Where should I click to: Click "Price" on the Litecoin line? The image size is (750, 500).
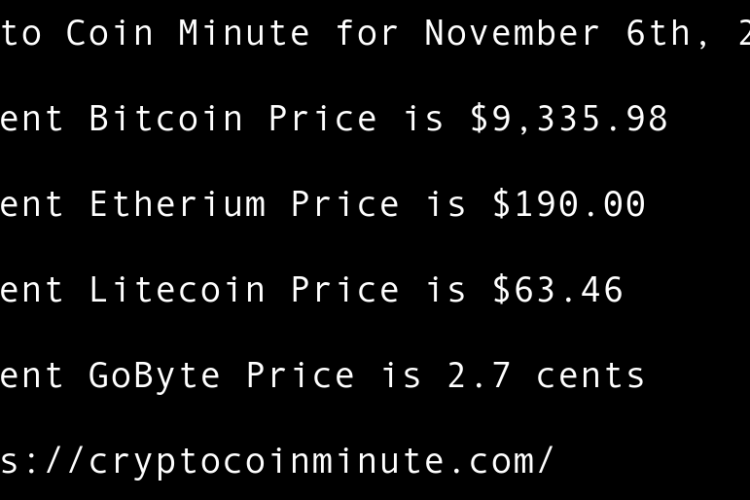pos(345,291)
